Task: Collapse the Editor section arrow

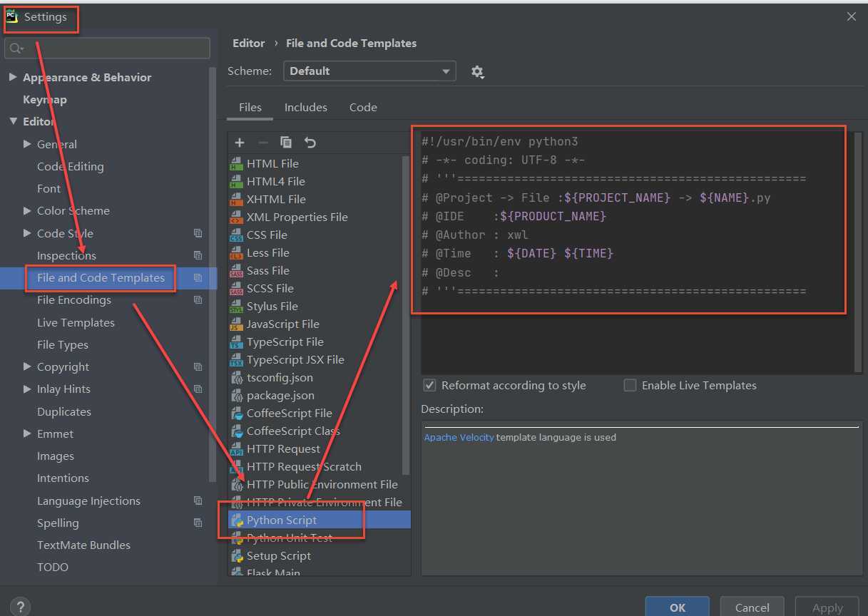Action: point(13,121)
